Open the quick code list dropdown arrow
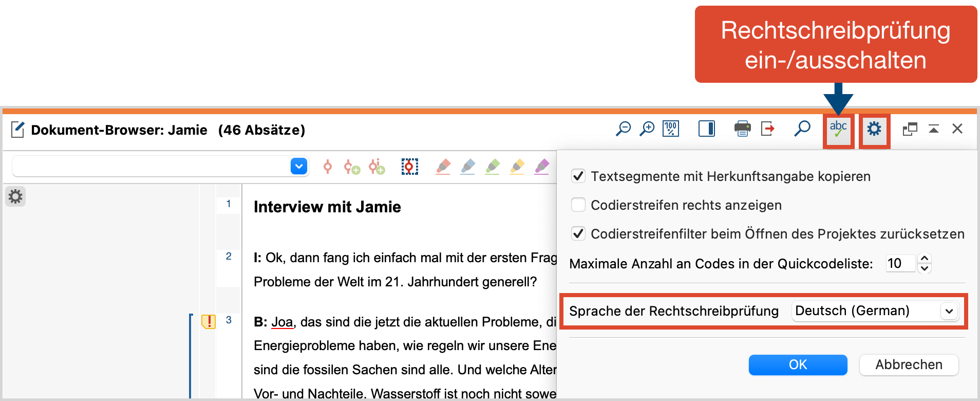The width and height of the screenshot is (980, 401). click(299, 167)
